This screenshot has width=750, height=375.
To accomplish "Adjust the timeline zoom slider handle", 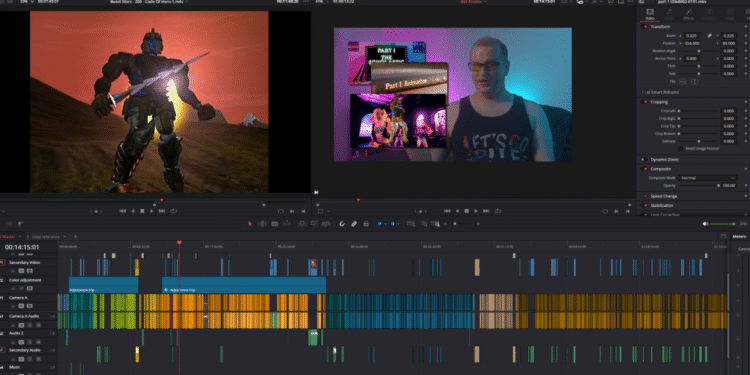I will tap(455, 223).
